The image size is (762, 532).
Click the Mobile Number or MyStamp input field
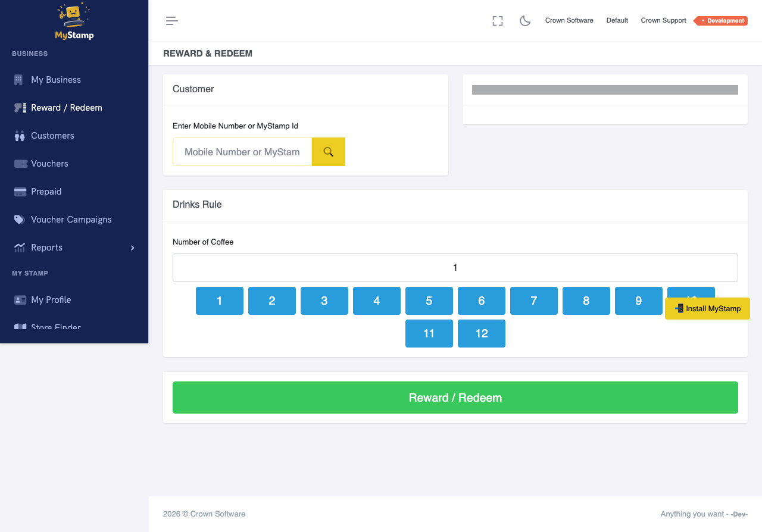(x=242, y=152)
